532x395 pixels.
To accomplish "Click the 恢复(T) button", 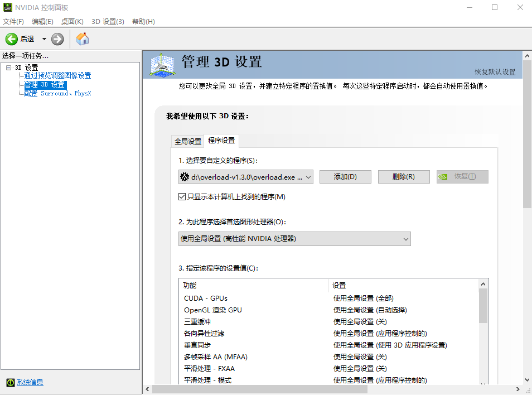I will pyautogui.click(x=462, y=177).
